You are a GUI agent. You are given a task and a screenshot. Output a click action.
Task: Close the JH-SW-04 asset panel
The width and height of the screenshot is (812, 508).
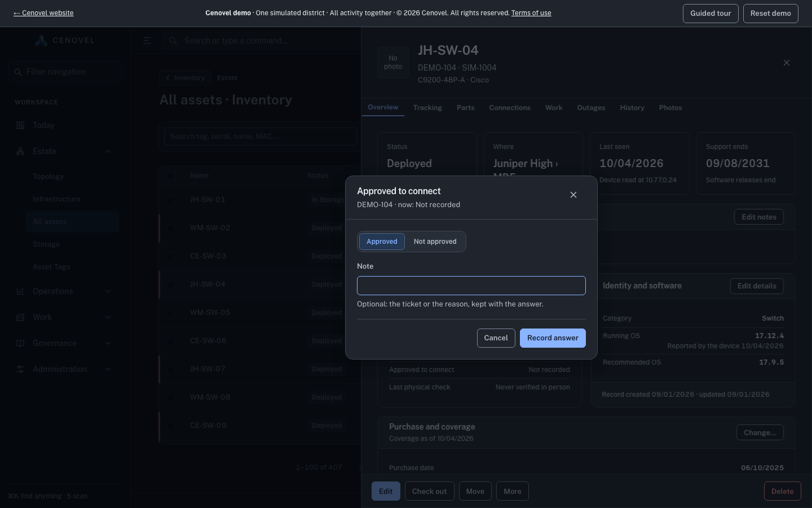tap(787, 63)
